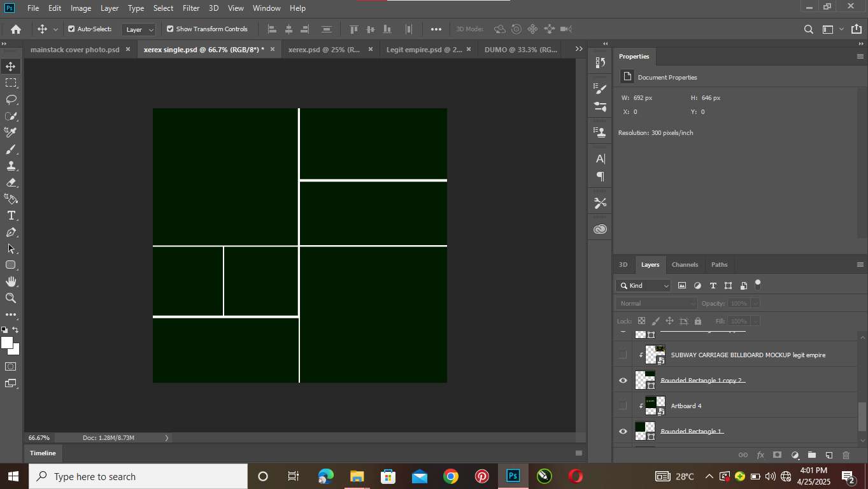Create a new layer group
Viewport: 868px width, 489px height.
tap(812, 455)
